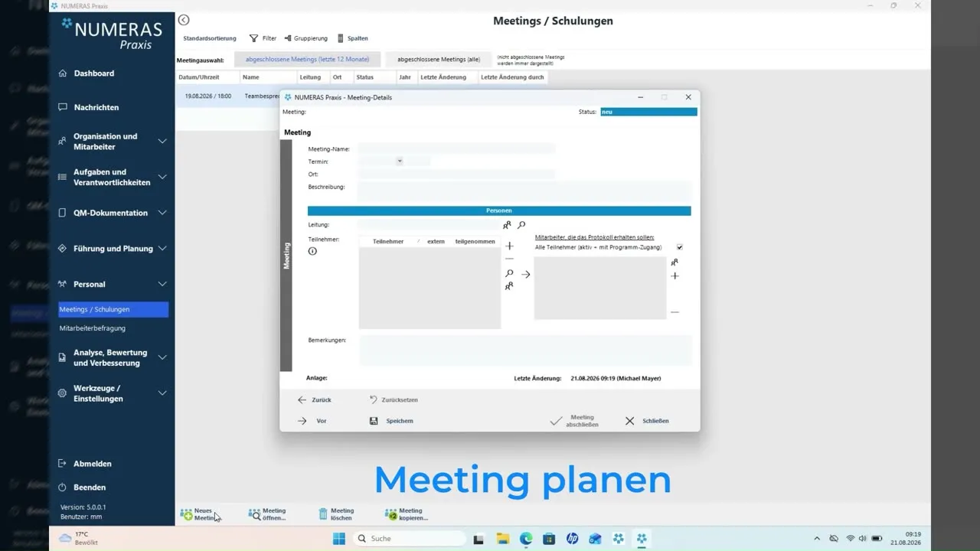Expand QM-Dokumentation sidebar section
Viewport: 980px width, 551px height.
click(x=162, y=213)
